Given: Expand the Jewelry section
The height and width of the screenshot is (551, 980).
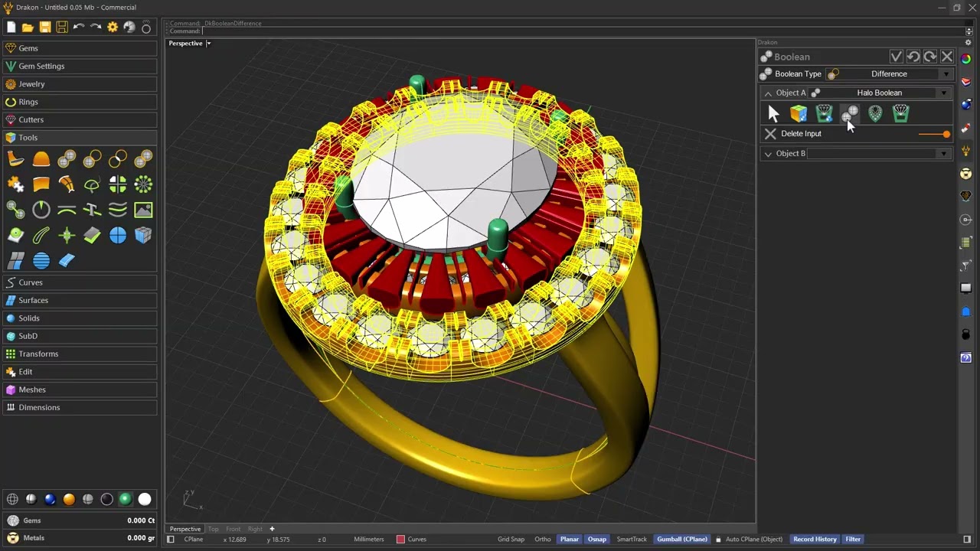Looking at the screenshot, I should (x=80, y=84).
